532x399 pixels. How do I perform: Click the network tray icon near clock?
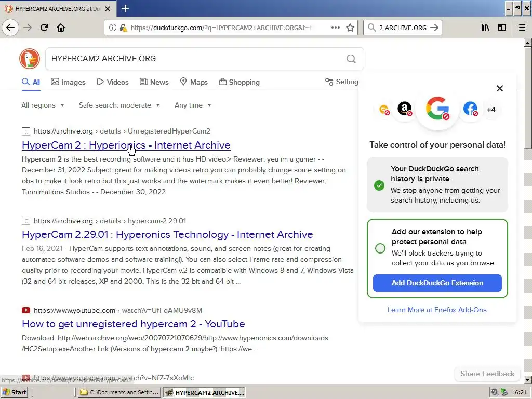[504, 392]
